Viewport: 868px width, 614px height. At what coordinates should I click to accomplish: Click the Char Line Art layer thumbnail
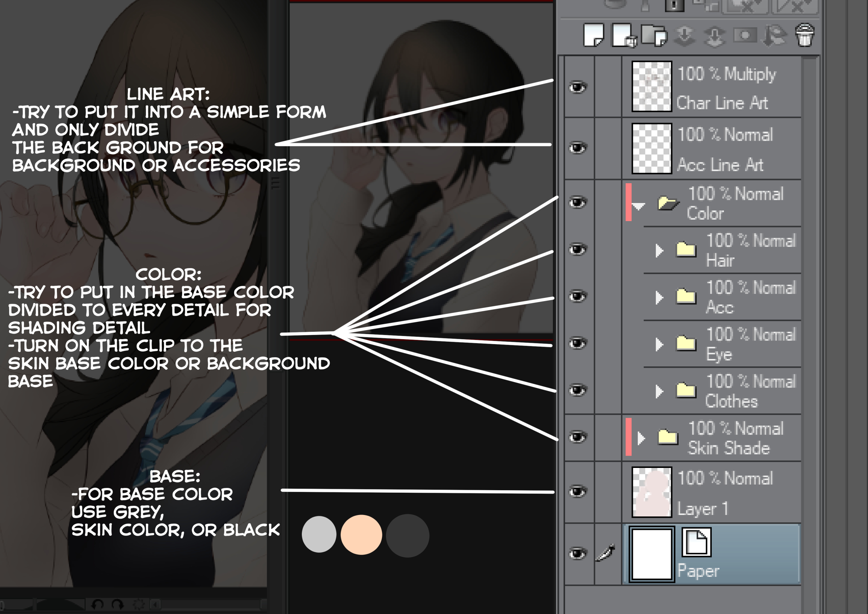(652, 86)
